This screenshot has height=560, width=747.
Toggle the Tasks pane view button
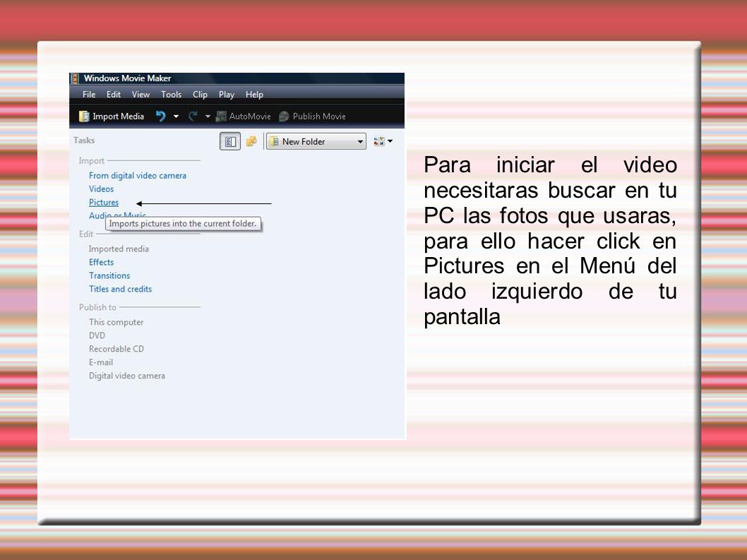click(230, 141)
